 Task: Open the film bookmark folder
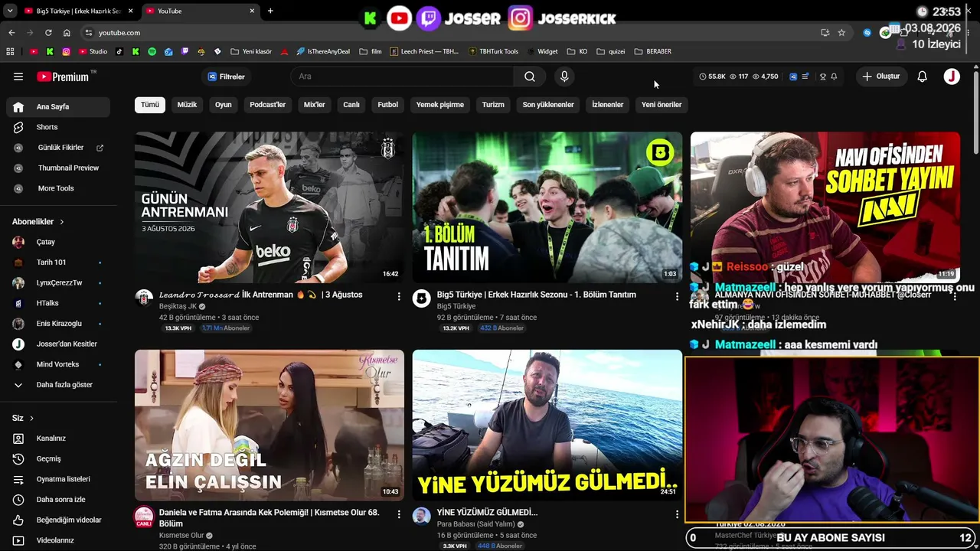(x=370, y=51)
